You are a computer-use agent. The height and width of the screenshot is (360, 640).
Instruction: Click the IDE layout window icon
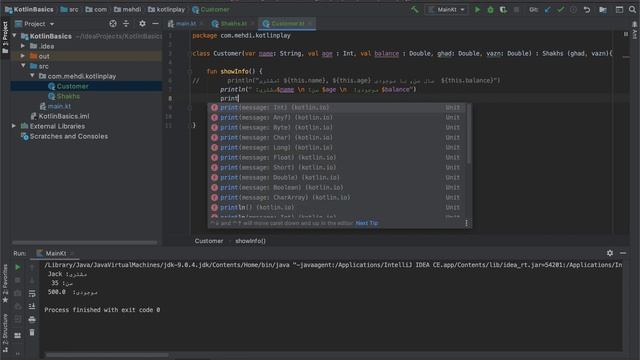point(619,9)
